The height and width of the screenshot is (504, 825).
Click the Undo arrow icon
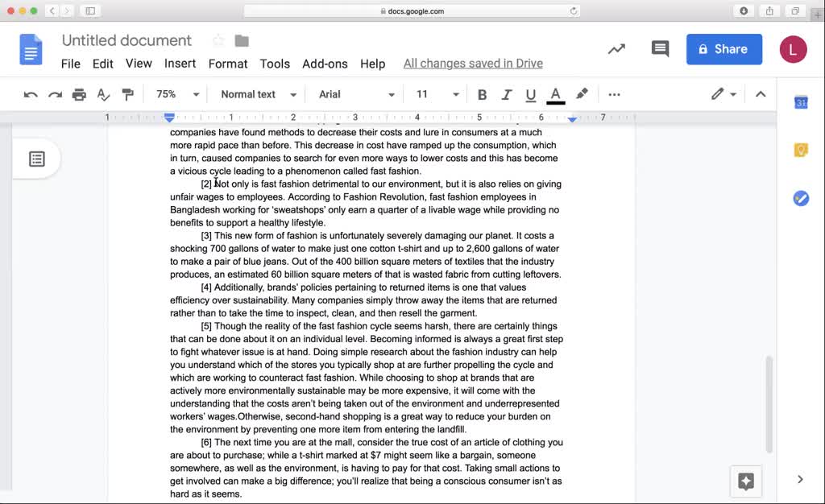coord(31,94)
